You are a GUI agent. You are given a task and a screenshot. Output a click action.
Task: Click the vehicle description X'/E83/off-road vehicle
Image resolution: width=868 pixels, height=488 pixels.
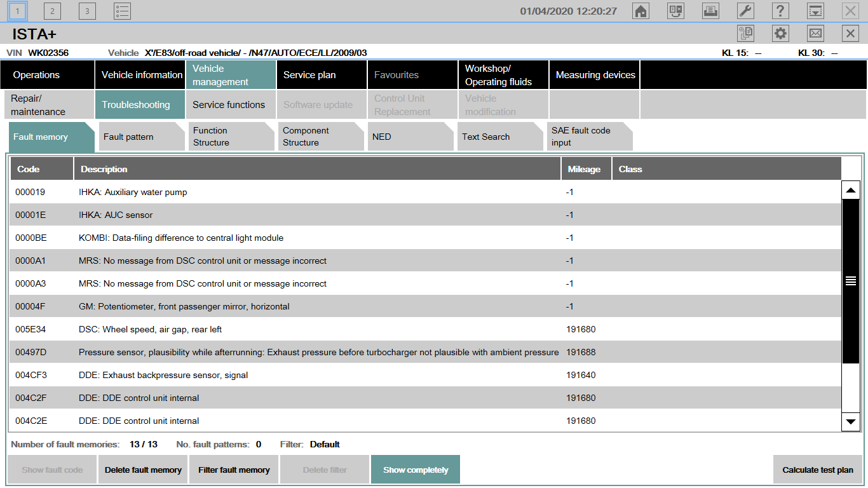[255, 53]
